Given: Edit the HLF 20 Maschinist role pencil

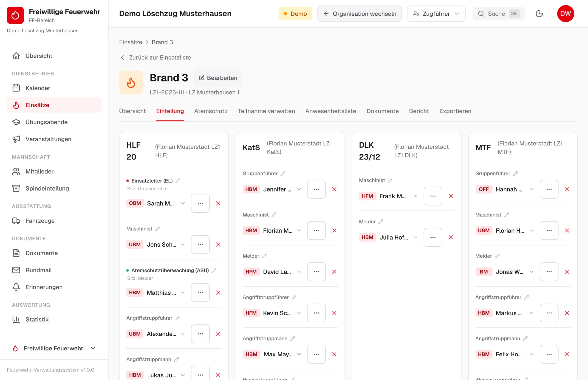Looking at the screenshot, I should coord(158,229).
